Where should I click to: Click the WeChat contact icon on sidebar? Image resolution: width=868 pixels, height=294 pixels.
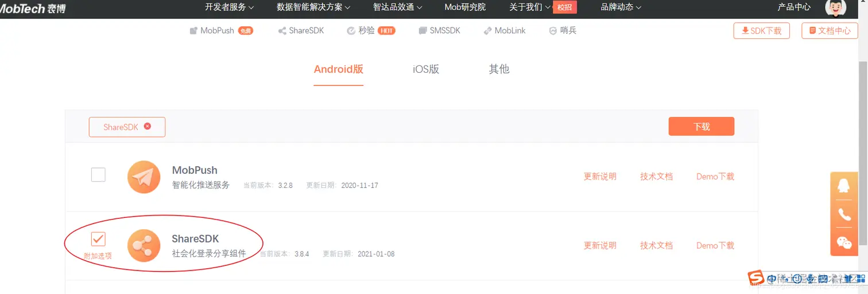(x=844, y=243)
